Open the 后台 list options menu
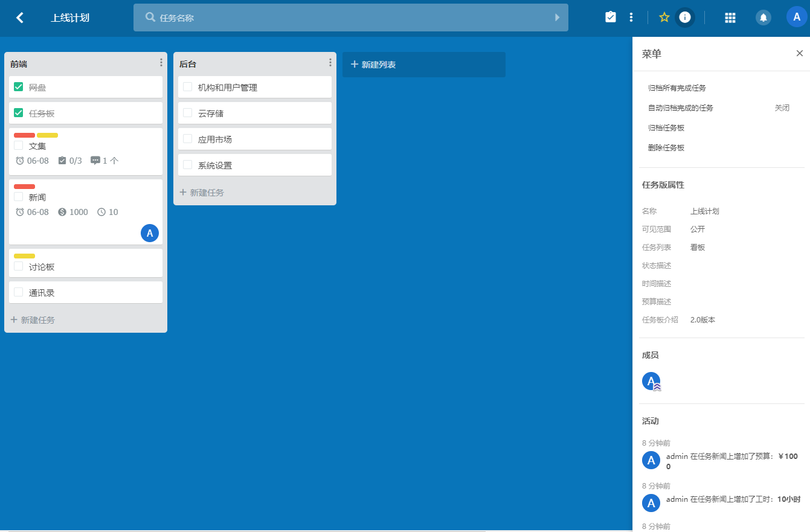Viewport: 810px width, 532px height. tap(330, 63)
